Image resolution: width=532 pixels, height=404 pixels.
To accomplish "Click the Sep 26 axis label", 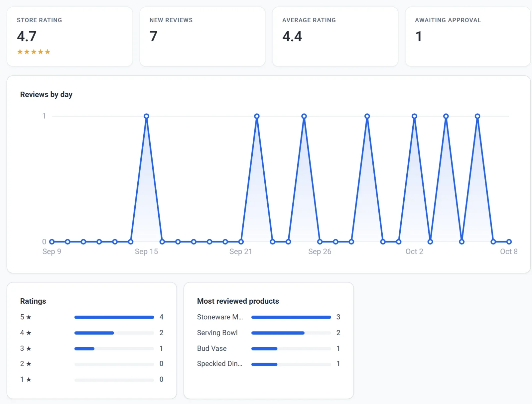I will [x=320, y=252].
